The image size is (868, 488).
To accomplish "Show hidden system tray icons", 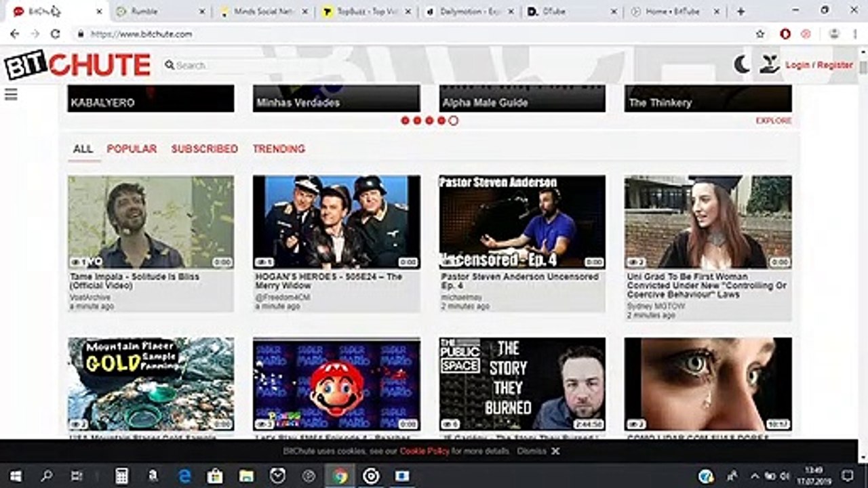I will click(755, 476).
